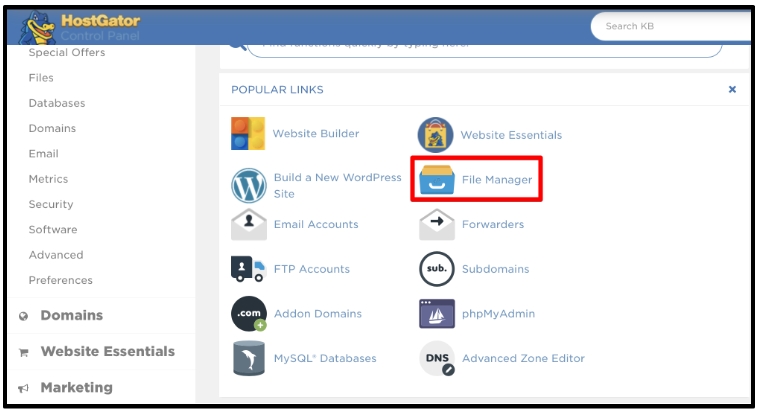The width and height of the screenshot is (760, 412).
Task: Click the HostGator Control Panel title
Action: (100, 28)
